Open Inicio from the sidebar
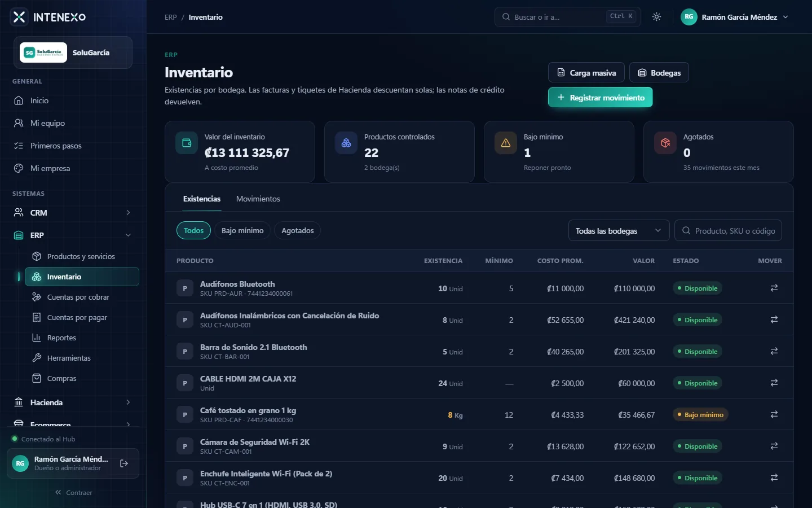The width and height of the screenshot is (812, 508). point(73,100)
